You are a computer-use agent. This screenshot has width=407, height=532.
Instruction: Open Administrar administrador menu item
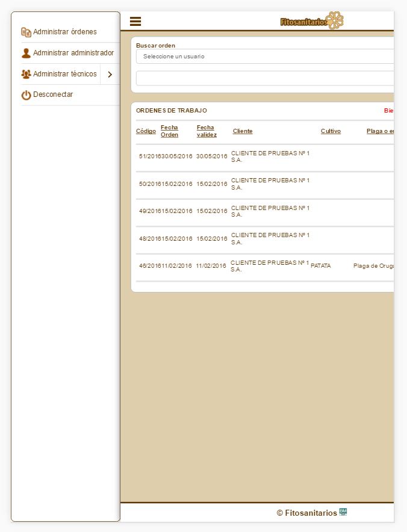click(73, 53)
